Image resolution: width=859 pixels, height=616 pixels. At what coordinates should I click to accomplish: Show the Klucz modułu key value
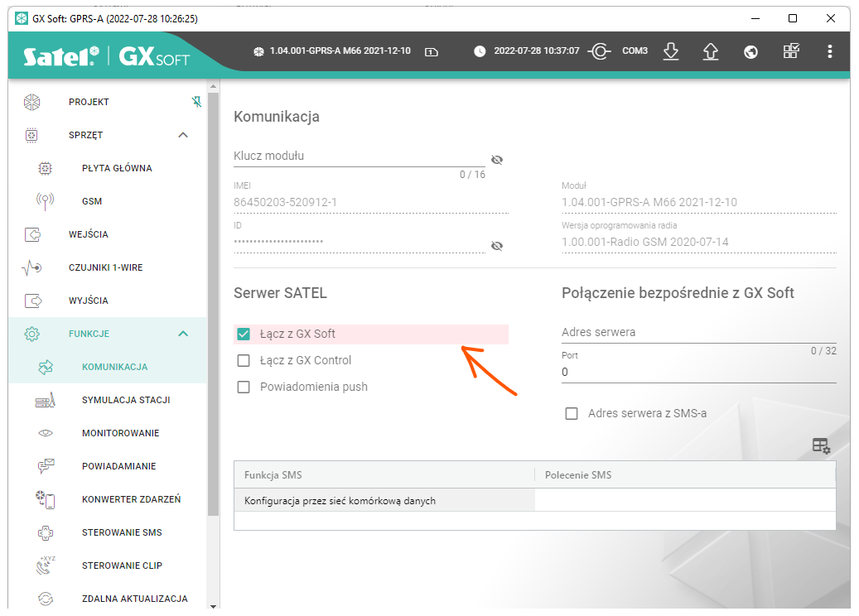point(497,159)
